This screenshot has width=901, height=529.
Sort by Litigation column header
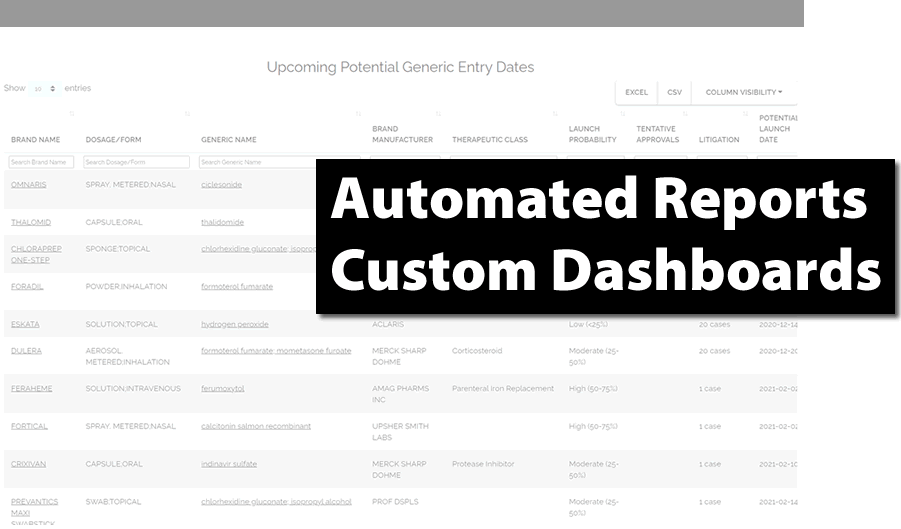click(719, 140)
